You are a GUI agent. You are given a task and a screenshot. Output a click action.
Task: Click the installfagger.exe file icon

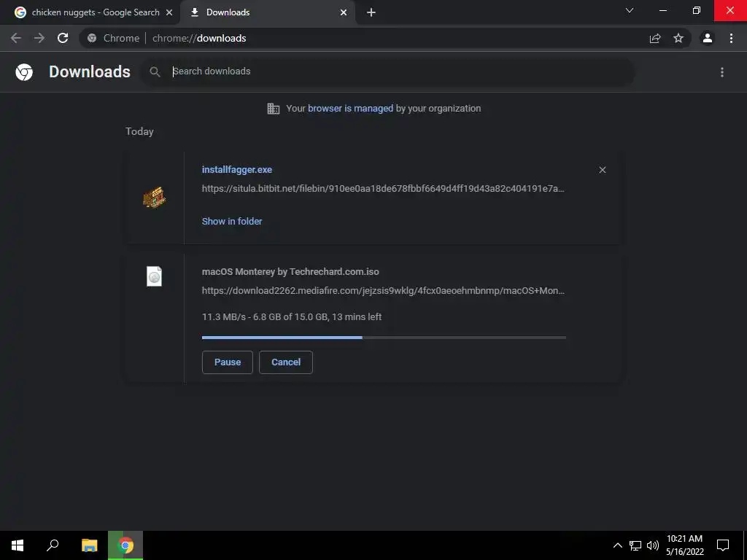[154, 197]
